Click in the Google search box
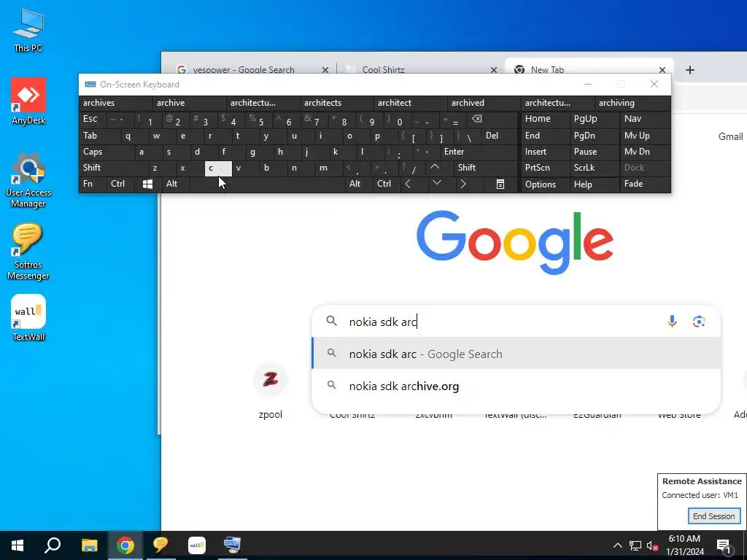This screenshot has width=747, height=560. pos(516,322)
